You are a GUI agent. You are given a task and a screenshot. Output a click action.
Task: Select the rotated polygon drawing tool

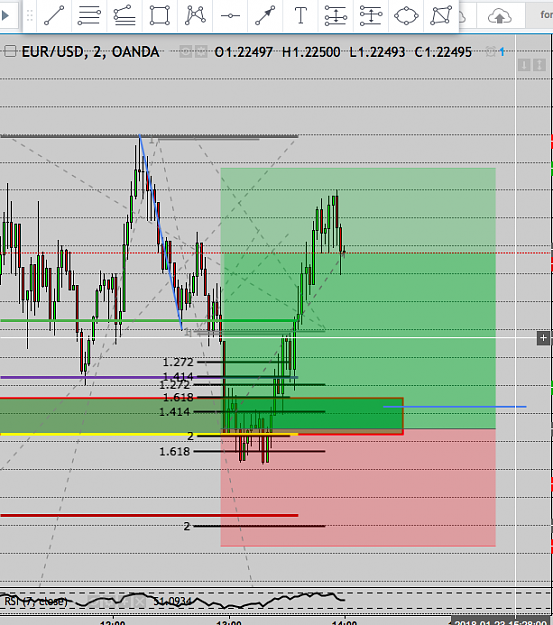(x=441, y=16)
